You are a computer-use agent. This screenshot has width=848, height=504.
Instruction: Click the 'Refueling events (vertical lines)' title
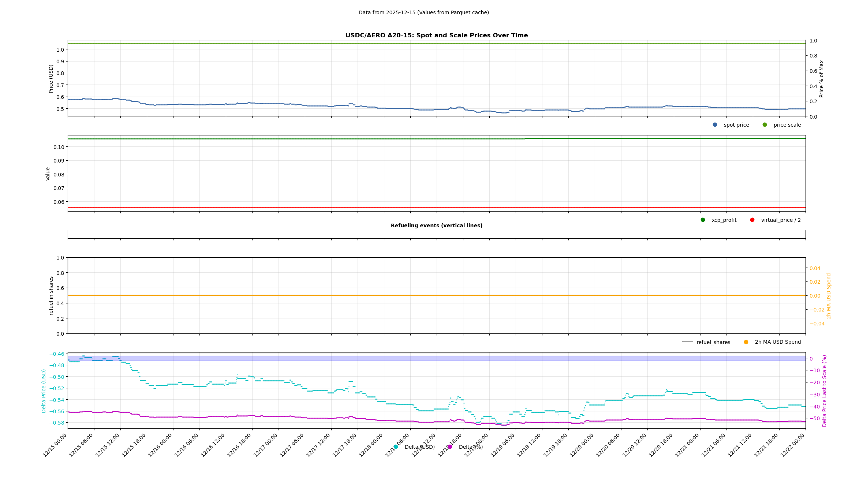(x=436, y=226)
